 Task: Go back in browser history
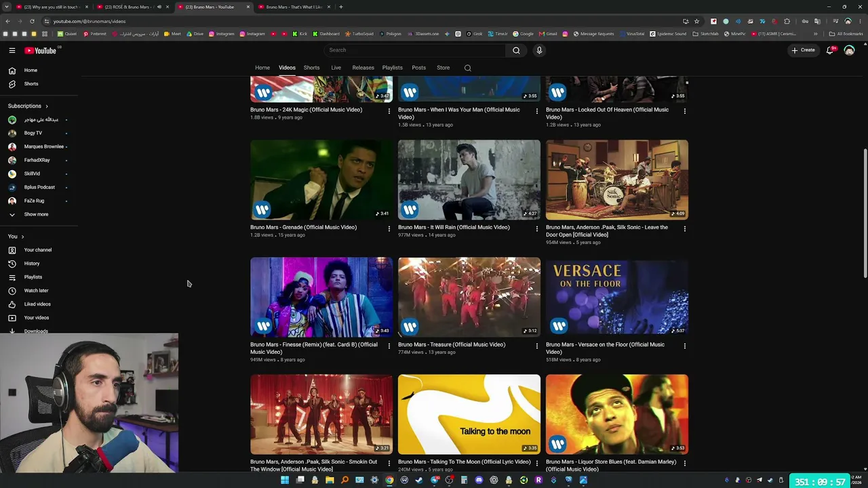point(7,21)
